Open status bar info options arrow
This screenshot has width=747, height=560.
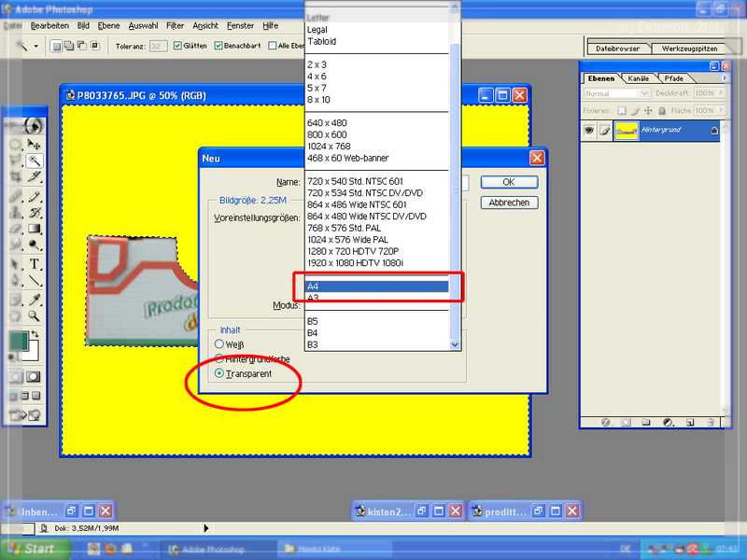click(205, 528)
